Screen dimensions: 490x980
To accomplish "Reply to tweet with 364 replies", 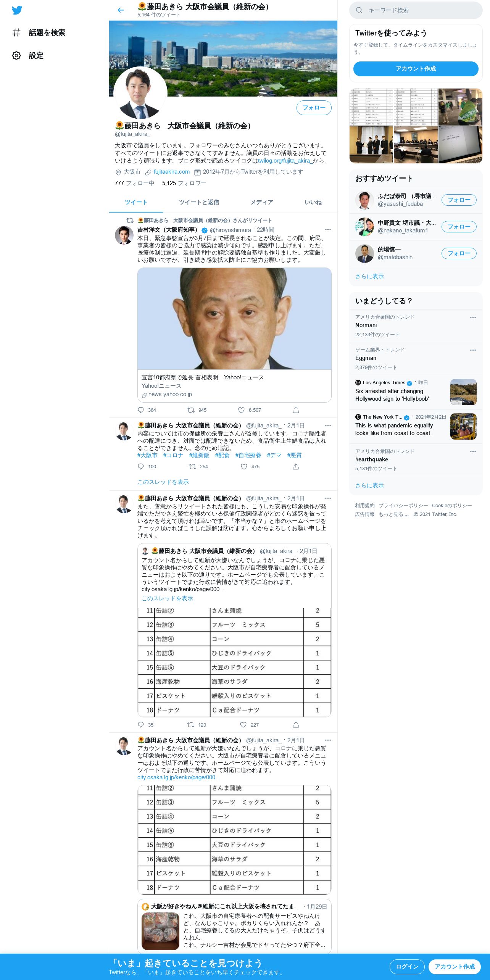I will tap(141, 410).
